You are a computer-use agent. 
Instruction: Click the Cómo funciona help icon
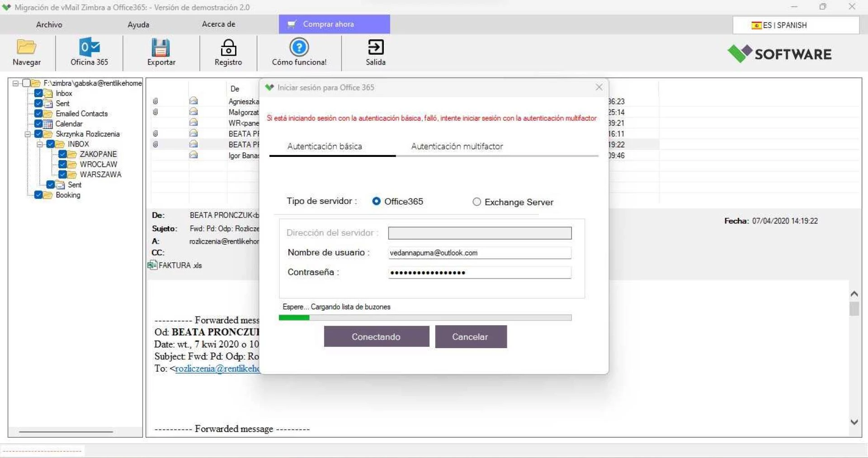[299, 47]
